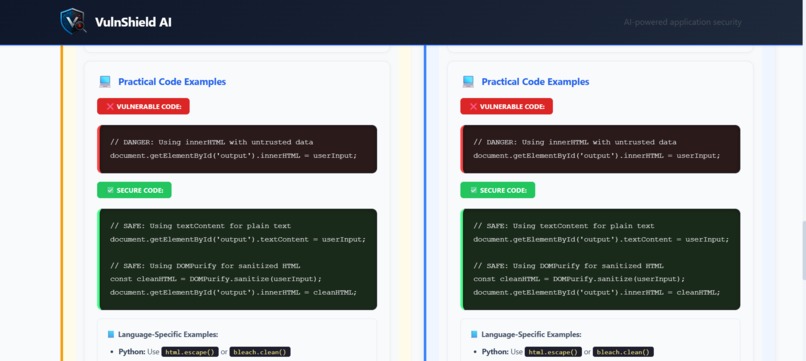
Task: Click SAFE textContent comment in blue-bordered panel
Action: (x=564, y=226)
